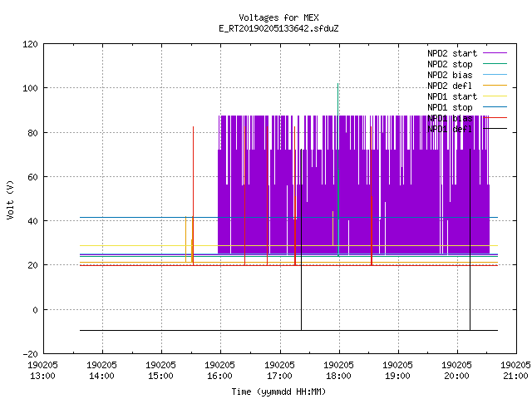Click the x-axis tick label 15:00

click(160, 377)
